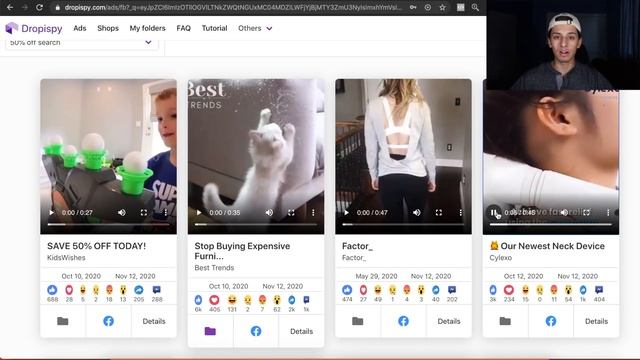The height and width of the screenshot is (360, 640).
Task: Click the Dropispy logo
Action: pos(34,28)
